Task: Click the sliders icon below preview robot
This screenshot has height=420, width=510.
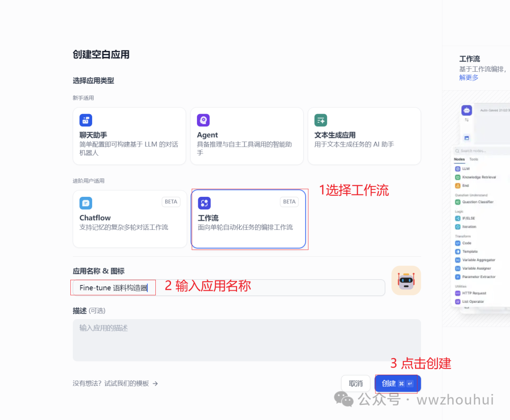Action: coord(467,120)
